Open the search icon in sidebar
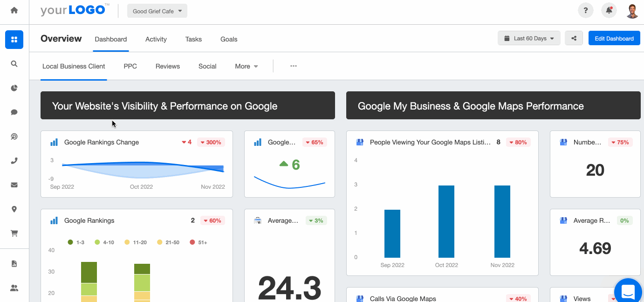 [x=14, y=64]
